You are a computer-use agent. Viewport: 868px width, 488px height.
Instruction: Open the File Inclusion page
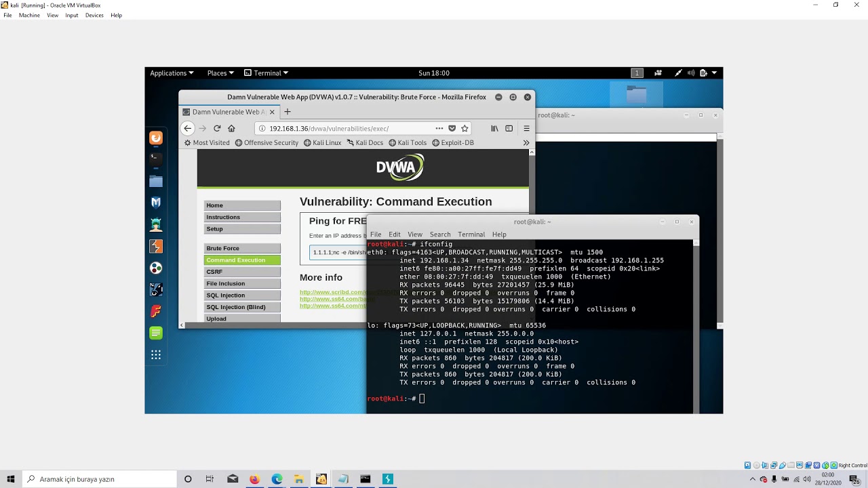[242, 283]
